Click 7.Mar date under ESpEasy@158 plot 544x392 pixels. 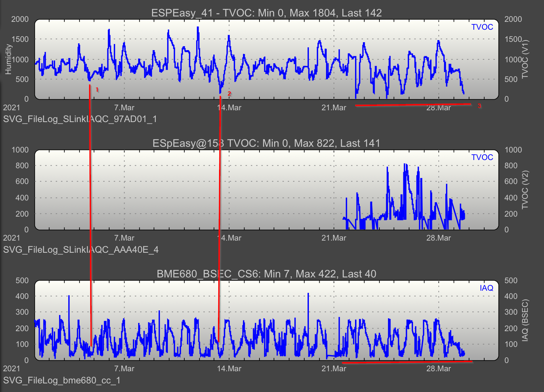(124, 238)
